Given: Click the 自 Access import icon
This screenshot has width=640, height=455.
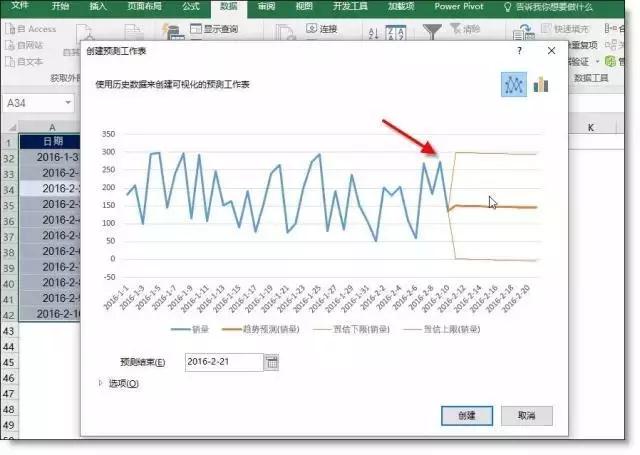Looking at the screenshot, I should (x=10, y=29).
